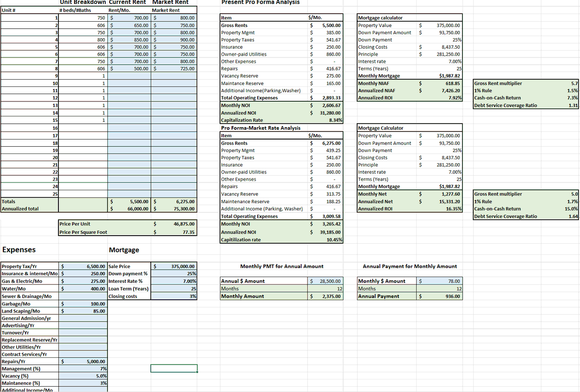Click Total Operating Expenses 2,893.33

coord(326,98)
